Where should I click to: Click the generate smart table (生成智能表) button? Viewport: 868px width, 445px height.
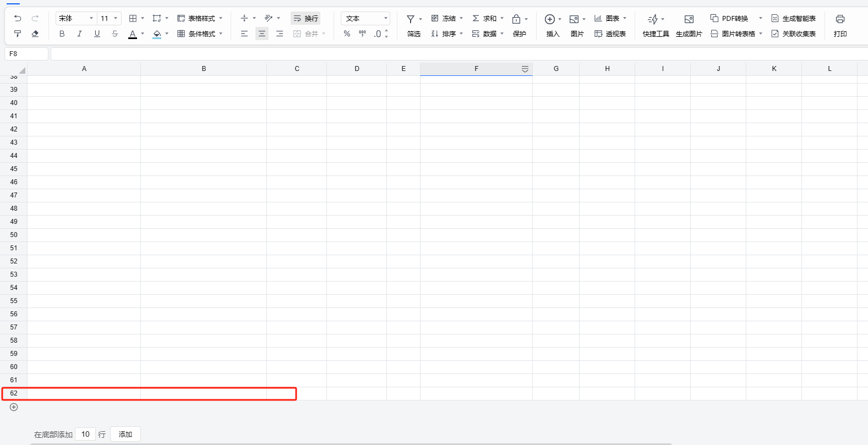(794, 19)
